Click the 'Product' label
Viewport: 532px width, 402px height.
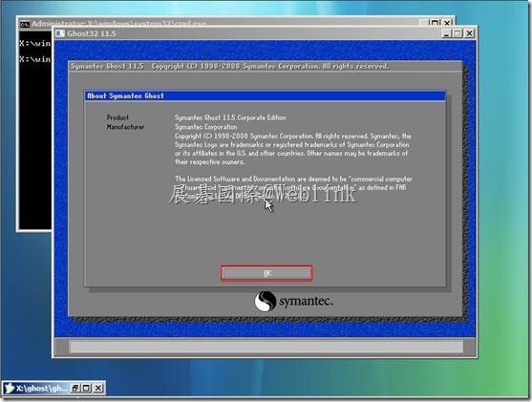(117, 117)
